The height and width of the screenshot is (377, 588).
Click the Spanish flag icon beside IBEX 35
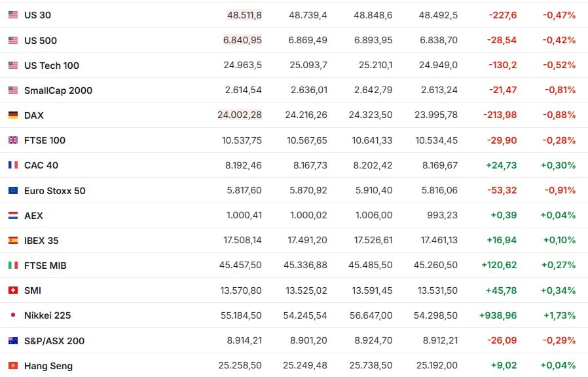click(13, 241)
